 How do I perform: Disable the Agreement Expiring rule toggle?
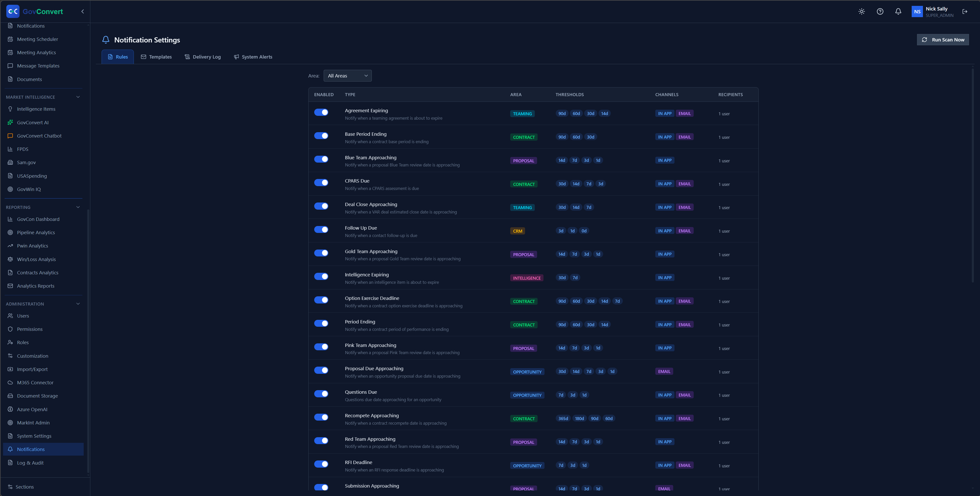pos(321,112)
